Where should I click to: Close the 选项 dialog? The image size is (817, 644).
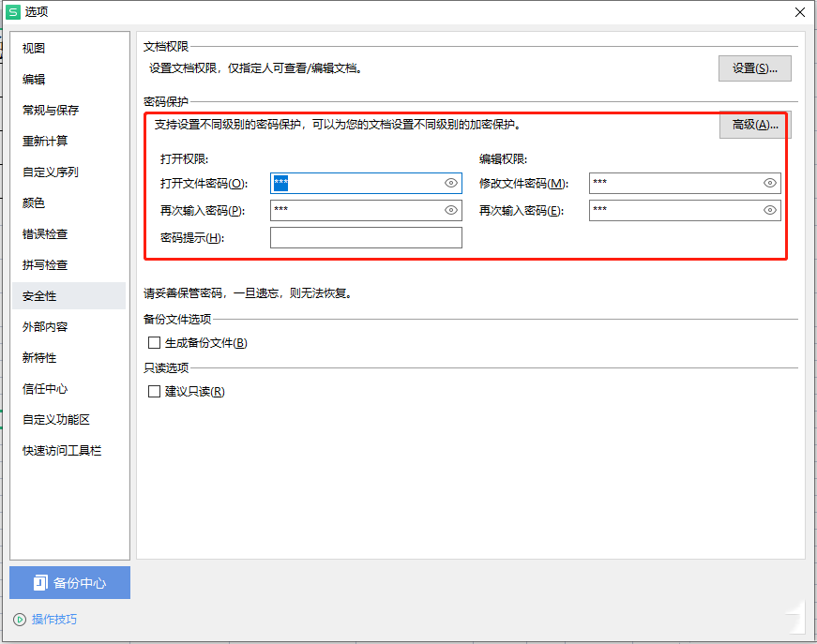point(800,12)
